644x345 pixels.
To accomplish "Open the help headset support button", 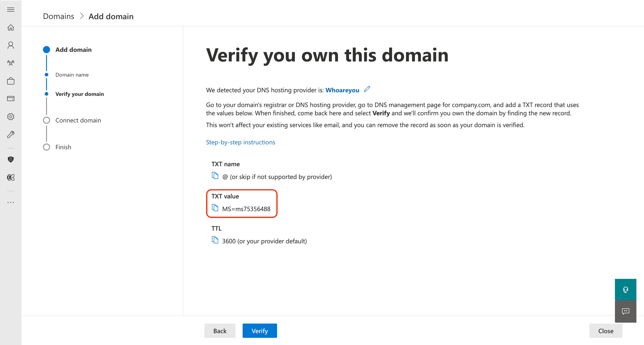I will pos(625,290).
